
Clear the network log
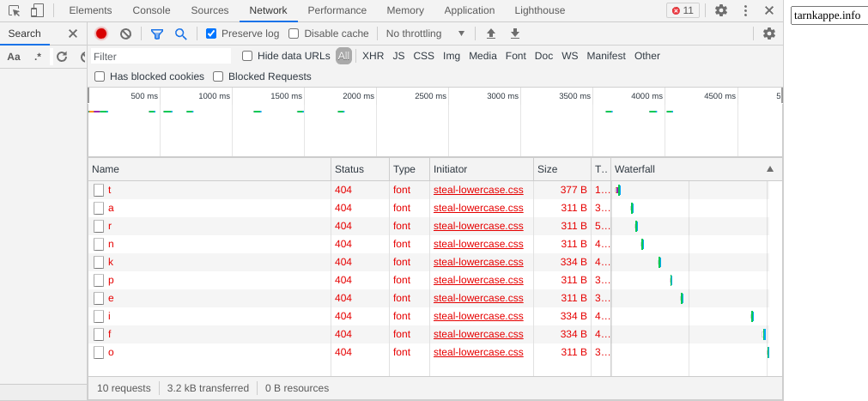click(125, 33)
